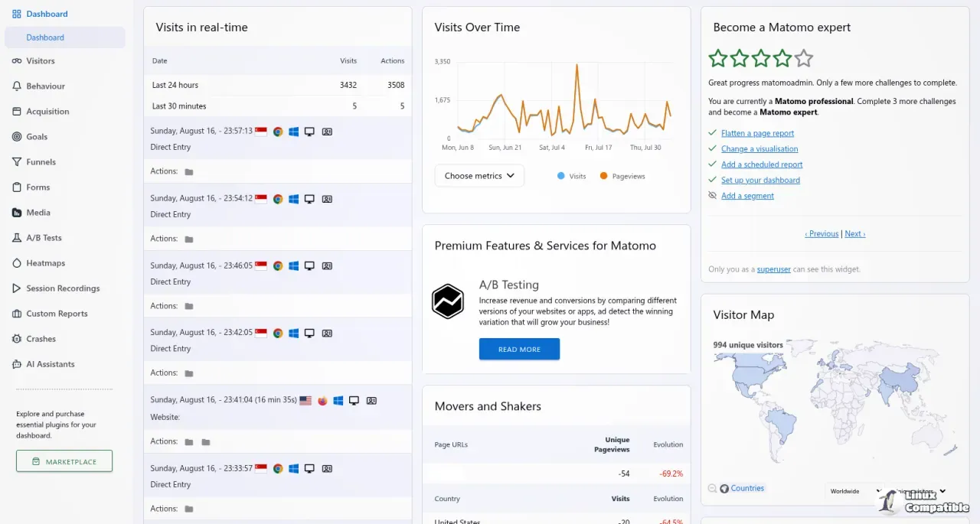980x524 pixels.
Task: Open the Add a segment link
Action: coord(747,196)
